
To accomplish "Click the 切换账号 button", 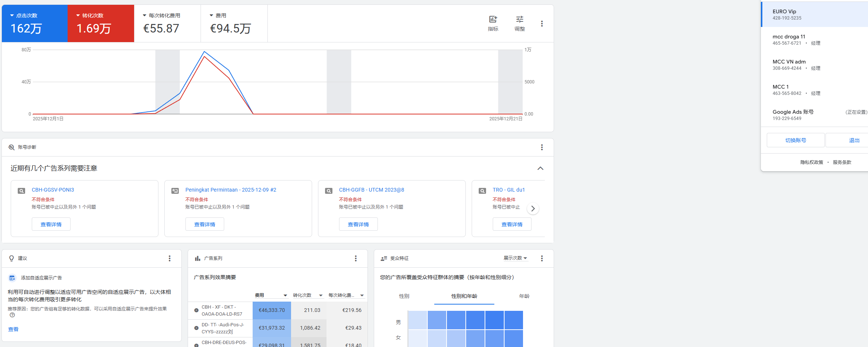I will (x=796, y=140).
